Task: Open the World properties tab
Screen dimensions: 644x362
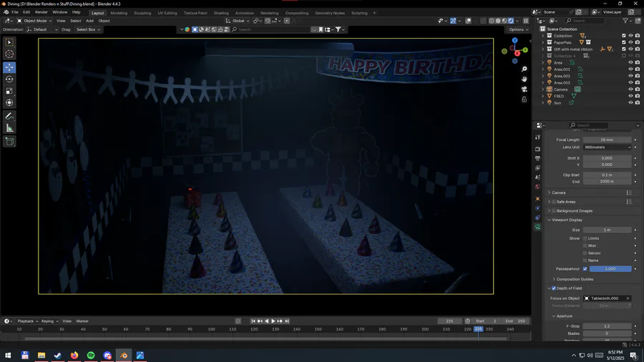Action: pos(537,187)
